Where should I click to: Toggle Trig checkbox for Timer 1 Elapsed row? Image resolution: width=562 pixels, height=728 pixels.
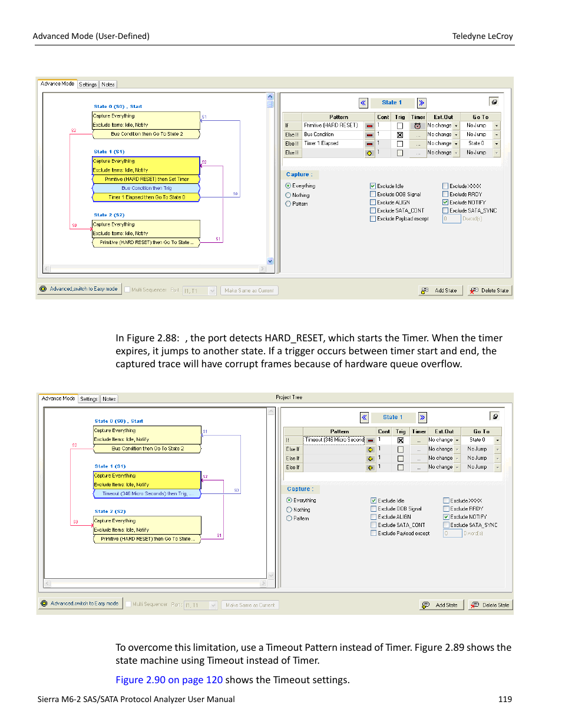pyautogui.click(x=400, y=144)
